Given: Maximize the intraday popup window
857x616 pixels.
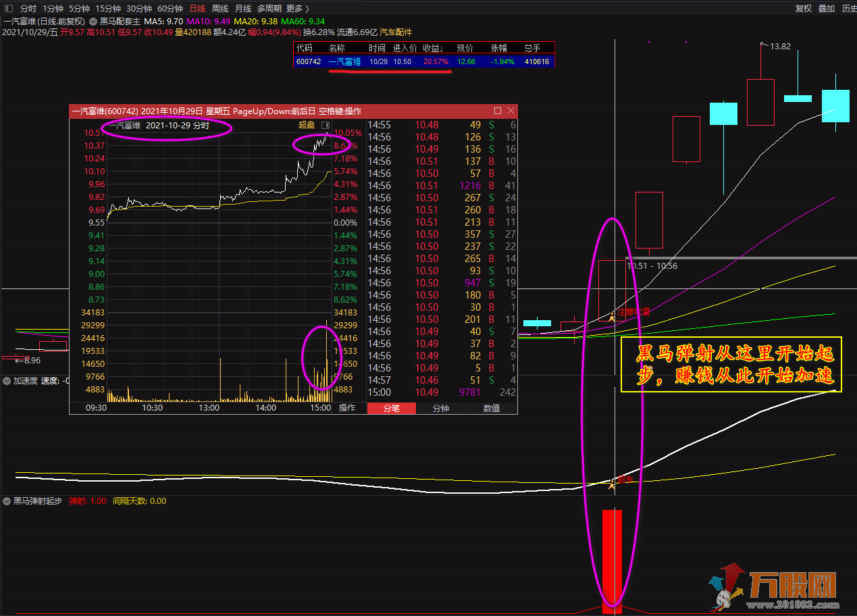Looking at the screenshot, I should (498, 111).
